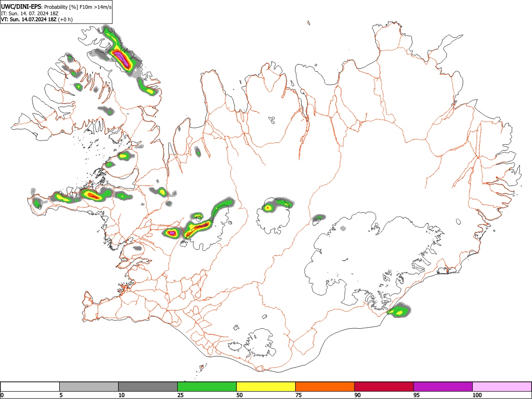Click the dark gray 10–25% legend swatch

click(148, 387)
